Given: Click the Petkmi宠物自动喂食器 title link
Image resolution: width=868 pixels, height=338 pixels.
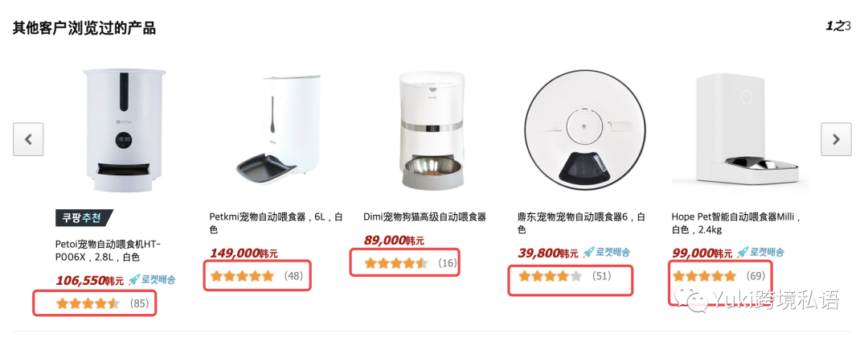Looking at the screenshot, I should [276, 223].
